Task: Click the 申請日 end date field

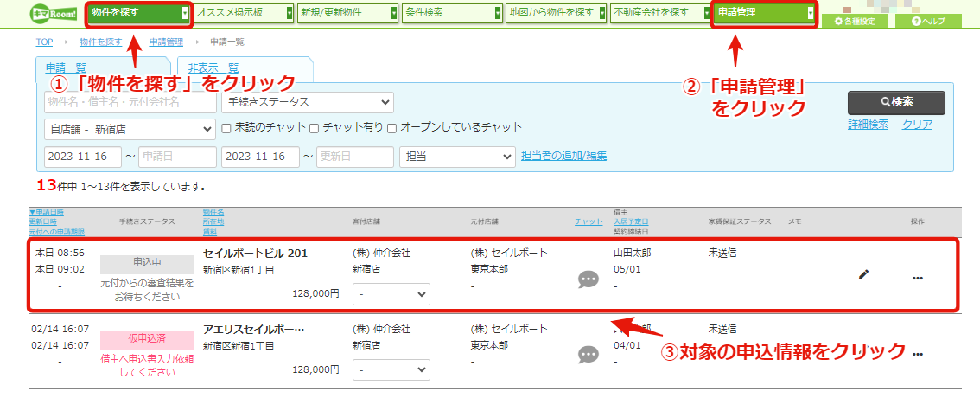Action: [177, 157]
